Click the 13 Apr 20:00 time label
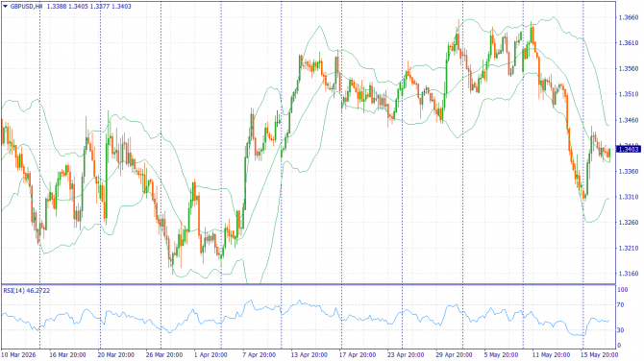The height and width of the screenshot is (361, 644). point(310,354)
